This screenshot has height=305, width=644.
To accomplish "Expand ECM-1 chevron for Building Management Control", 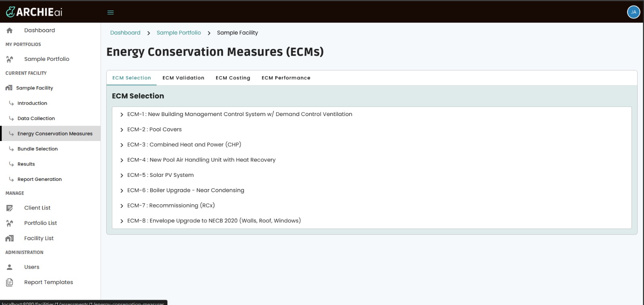I will point(122,114).
